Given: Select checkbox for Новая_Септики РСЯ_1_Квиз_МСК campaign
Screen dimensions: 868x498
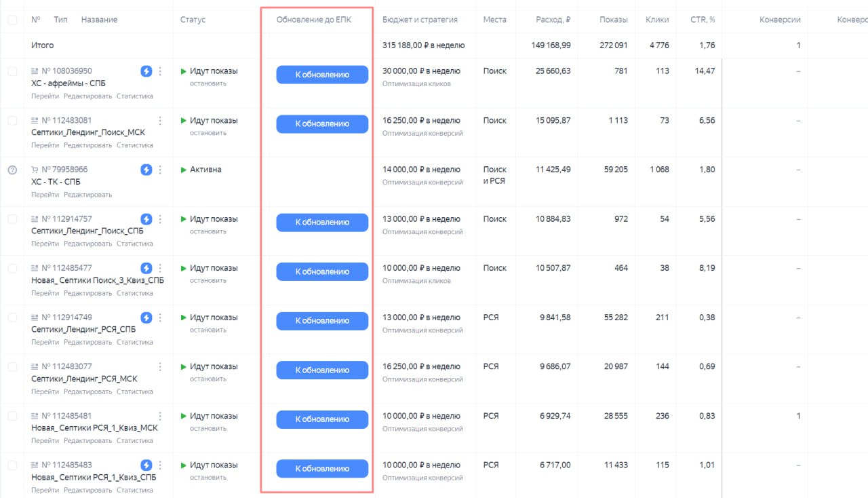Looking at the screenshot, I should pos(12,416).
